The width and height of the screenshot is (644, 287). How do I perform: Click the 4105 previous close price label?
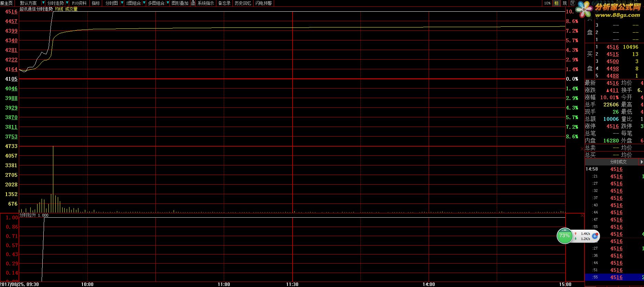point(11,79)
